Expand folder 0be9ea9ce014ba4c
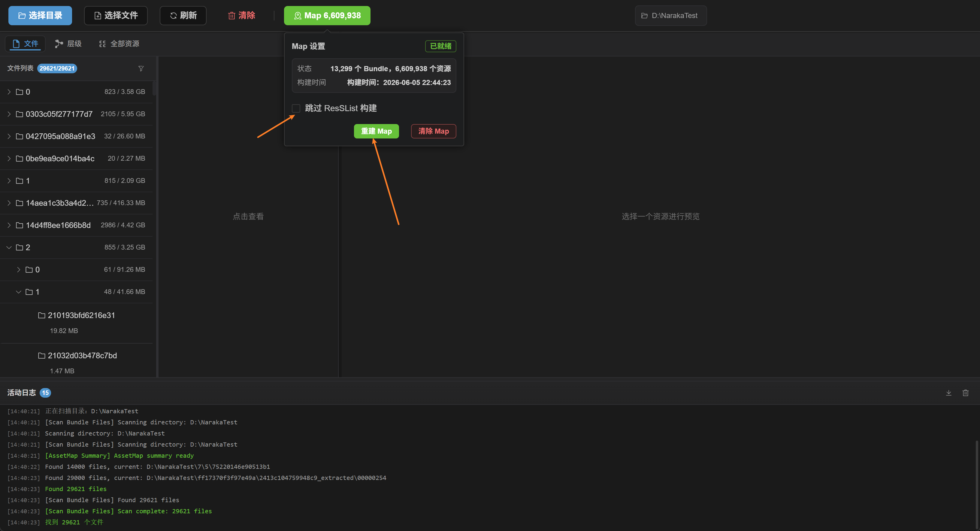This screenshot has height=531, width=980. pyautogui.click(x=9, y=159)
